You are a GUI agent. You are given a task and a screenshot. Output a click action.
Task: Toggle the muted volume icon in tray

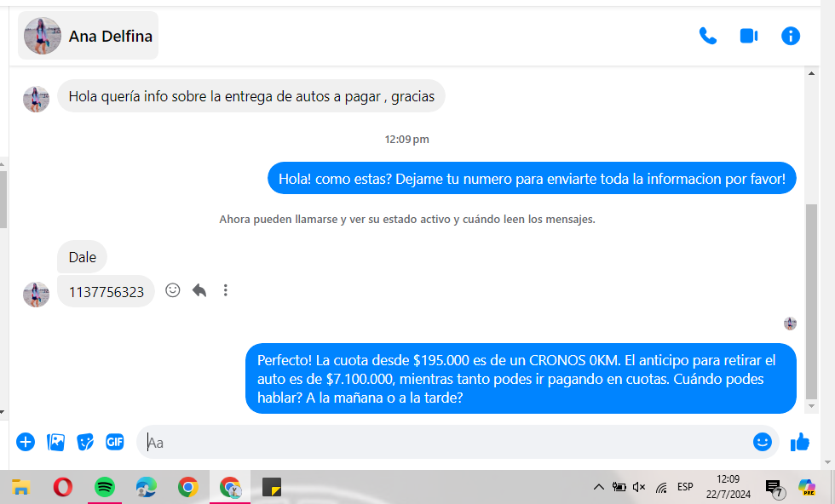639,487
